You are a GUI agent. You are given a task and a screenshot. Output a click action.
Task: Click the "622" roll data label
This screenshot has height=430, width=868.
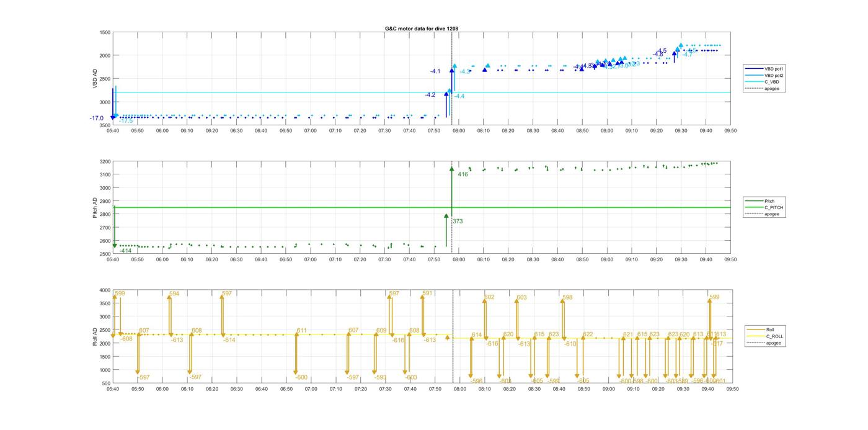click(x=588, y=334)
